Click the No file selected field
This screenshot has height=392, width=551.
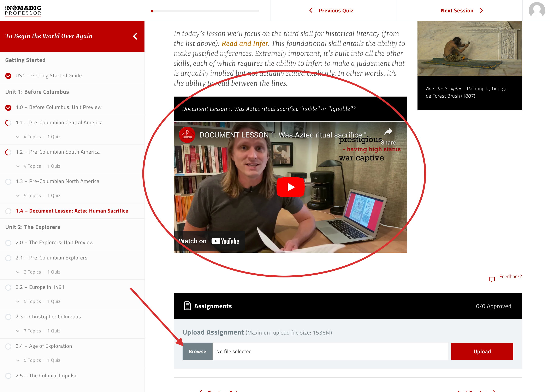(330, 351)
